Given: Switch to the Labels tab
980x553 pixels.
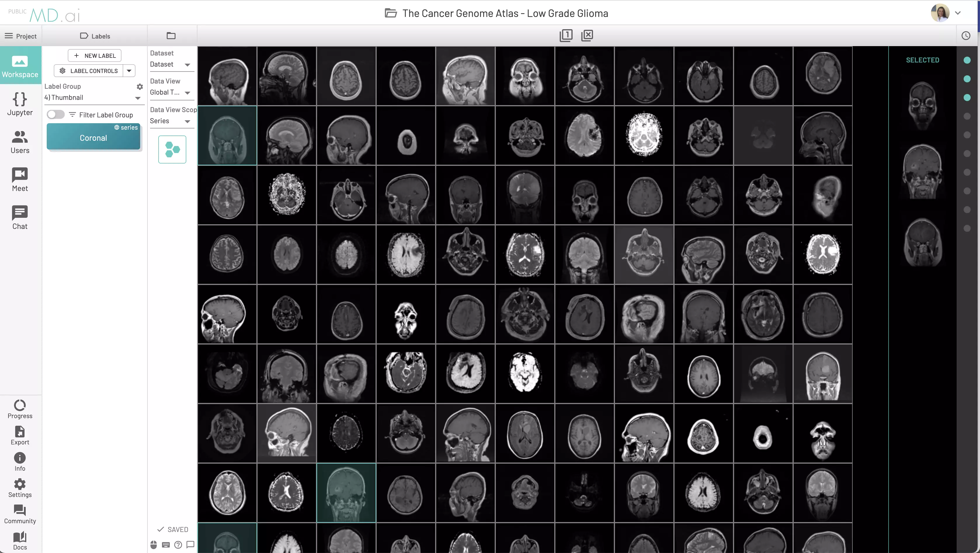Looking at the screenshot, I should click(x=95, y=36).
